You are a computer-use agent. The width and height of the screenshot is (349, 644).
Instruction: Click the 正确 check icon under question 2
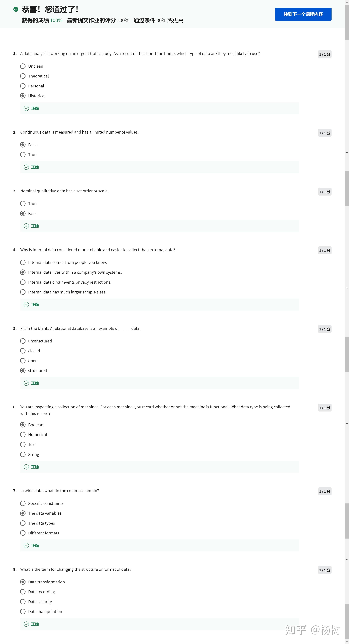tap(26, 167)
